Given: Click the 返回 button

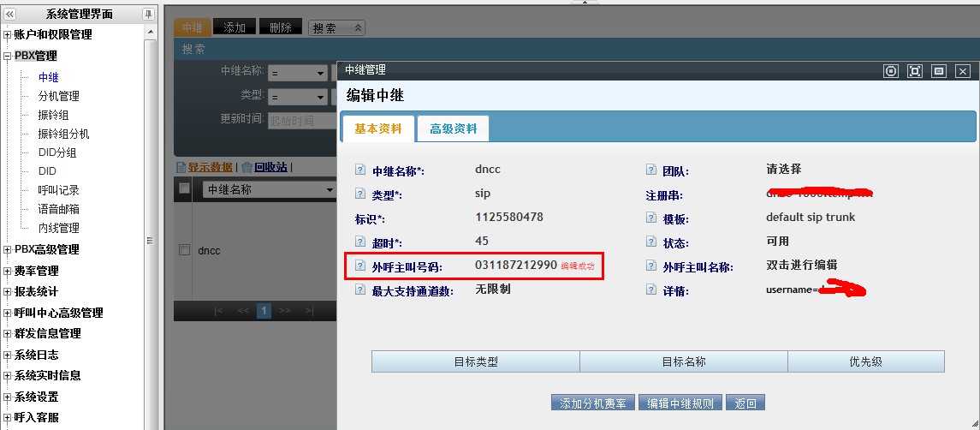Looking at the screenshot, I should tap(745, 403).
